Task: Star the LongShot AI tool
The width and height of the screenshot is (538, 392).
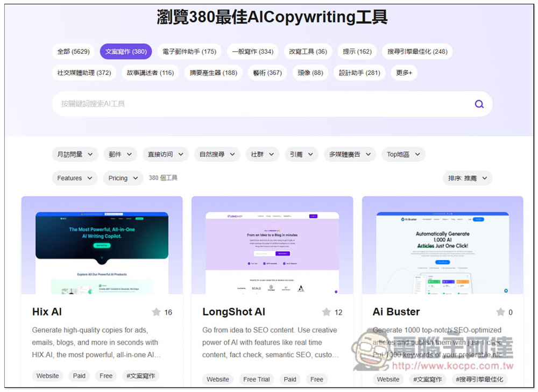Action: pyautogui.click(x=327, y=312)
